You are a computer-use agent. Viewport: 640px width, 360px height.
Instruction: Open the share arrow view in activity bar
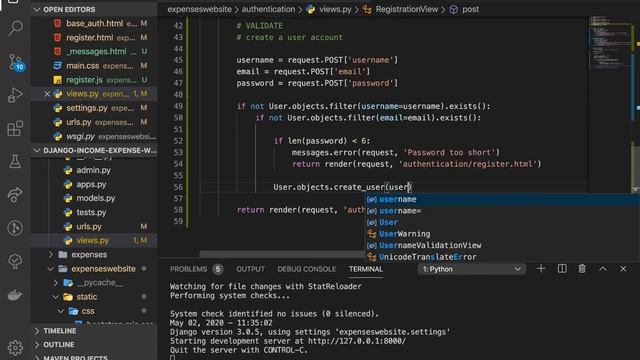click(15, 195)
